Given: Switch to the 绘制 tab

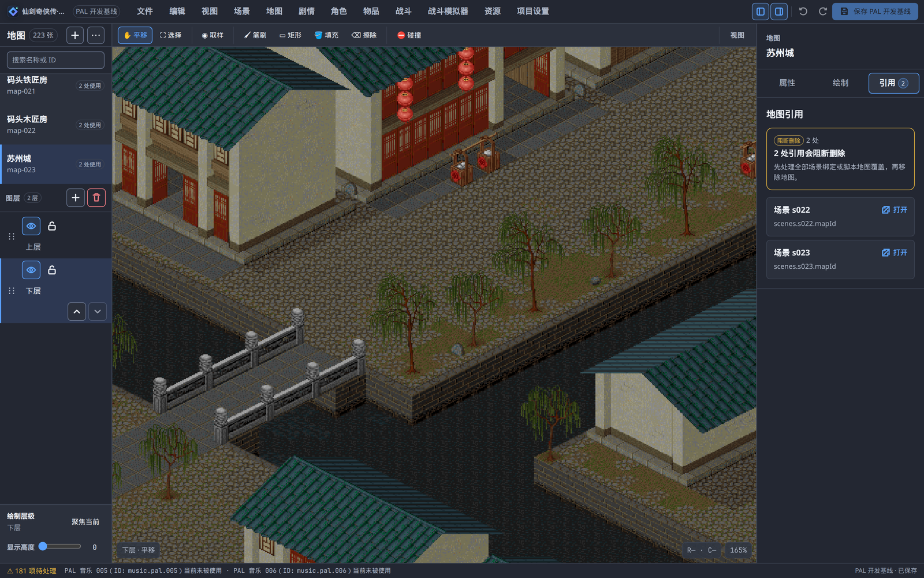Looking at the screenshot, I should pos(841,83).
